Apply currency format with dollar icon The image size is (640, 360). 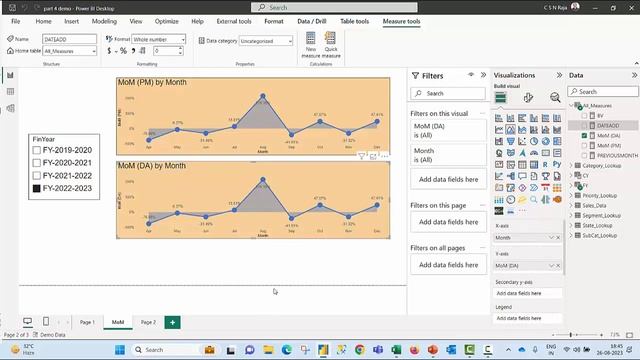point(109,51)
